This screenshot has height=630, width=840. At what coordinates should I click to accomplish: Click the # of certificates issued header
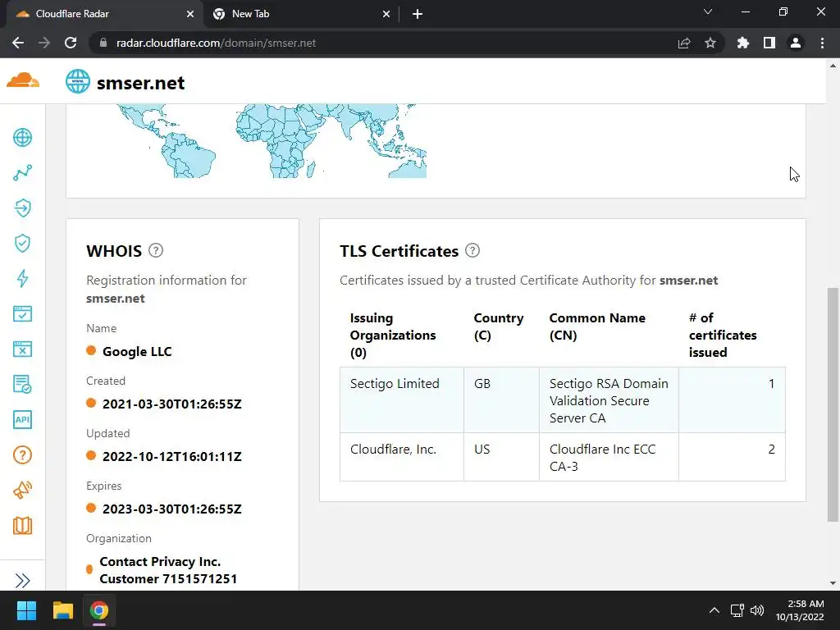[x=723, y=335]
